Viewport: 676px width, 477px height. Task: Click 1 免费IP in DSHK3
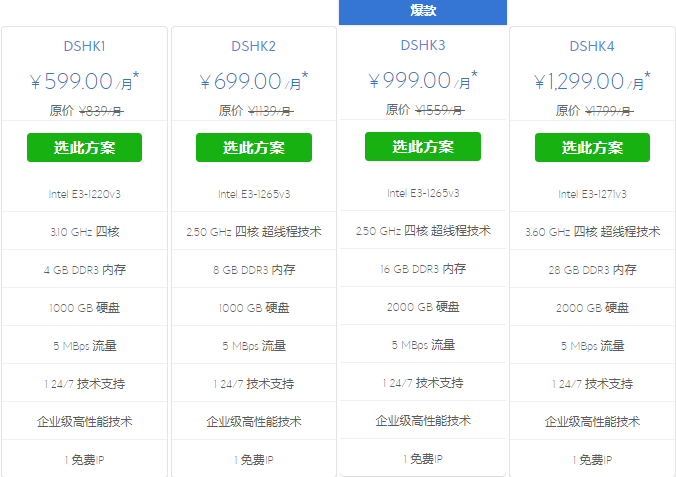click(x=423, y=459)
